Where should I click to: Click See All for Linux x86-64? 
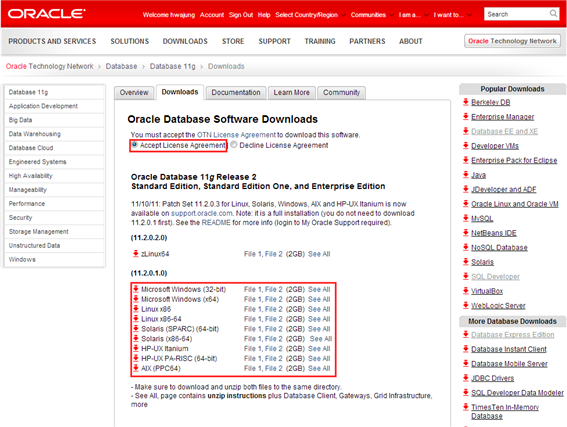(319, 319)
